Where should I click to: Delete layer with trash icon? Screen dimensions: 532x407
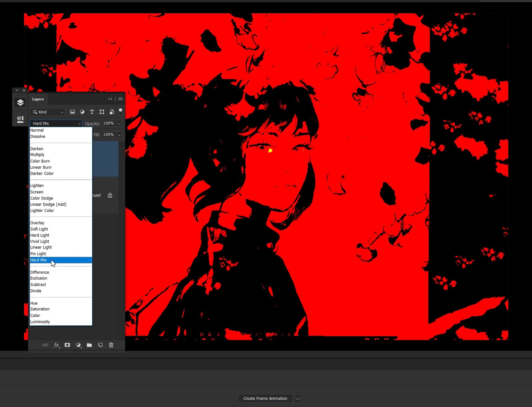point(111,345)
